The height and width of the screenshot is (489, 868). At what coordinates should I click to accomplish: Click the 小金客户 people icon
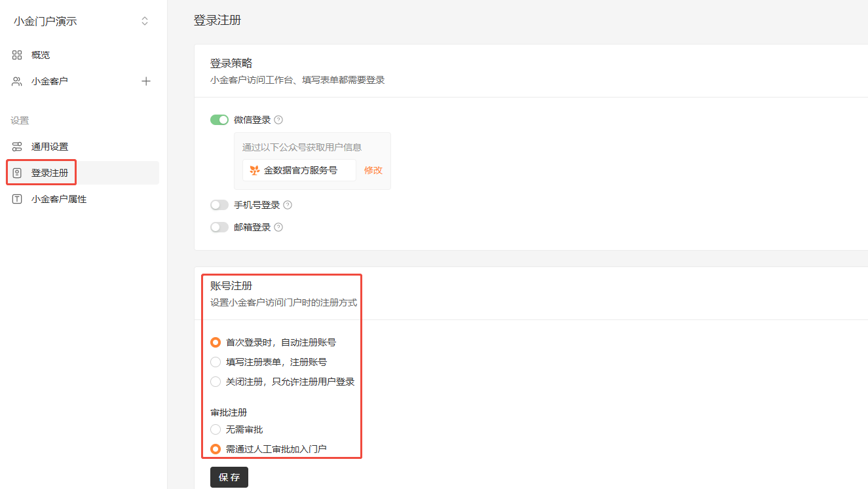pyautogui.click(x=17, y=81)
